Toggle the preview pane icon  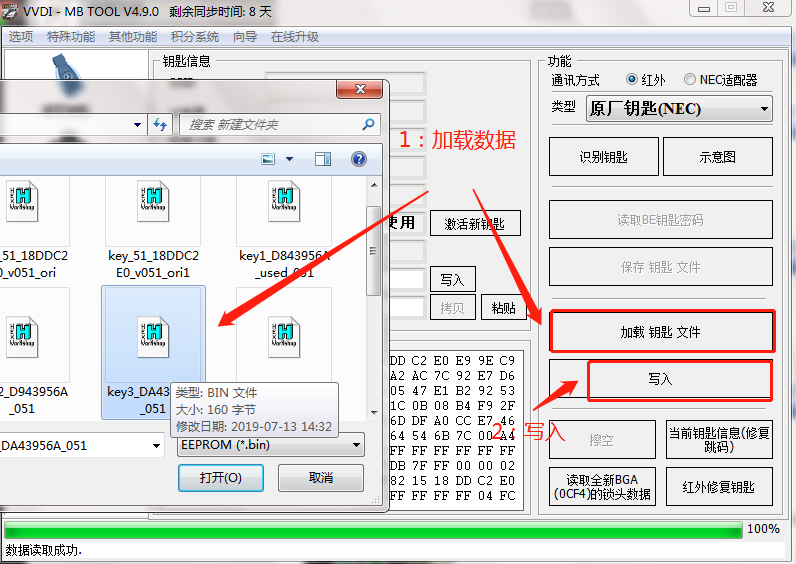(x=322, y=159)
